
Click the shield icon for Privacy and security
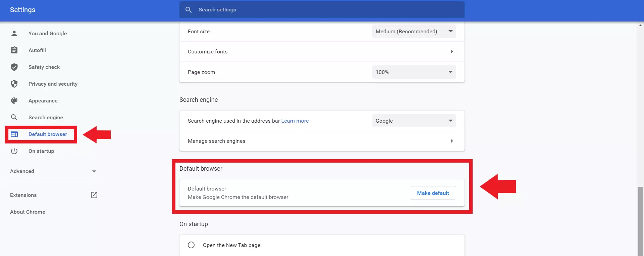coord(14,84)
